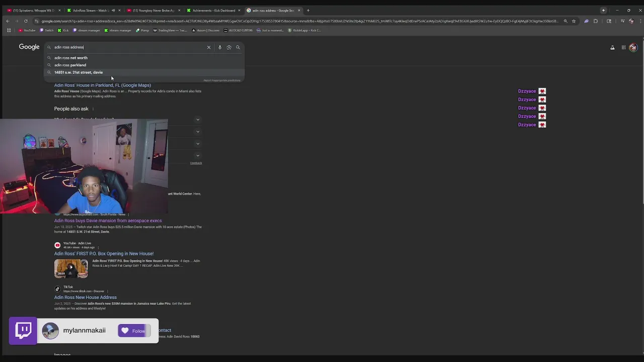Open People also ask options menu
This screenshot has height=362, width=644.
pyautogui.click(x=93, y=109)
